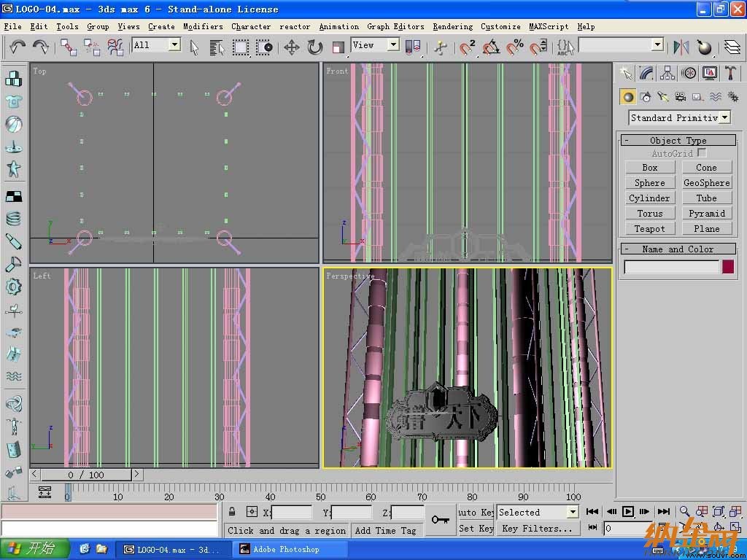Image resolution: width=747 pixels, height=560 pixels.
Task: Go to the end frame
Action: [663, 511]
